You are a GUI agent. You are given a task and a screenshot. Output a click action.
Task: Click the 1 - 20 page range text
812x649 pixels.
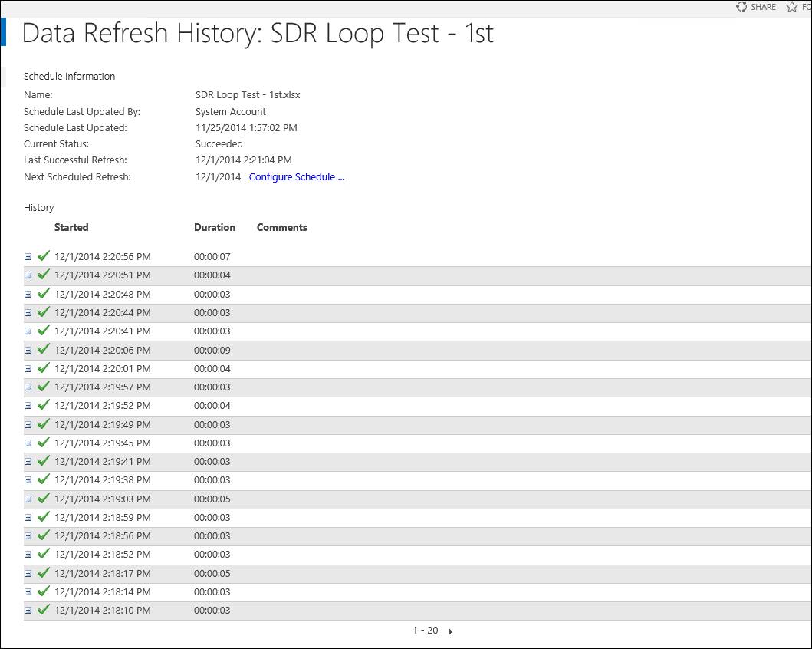pyautogui.click(x=425, y=631)
